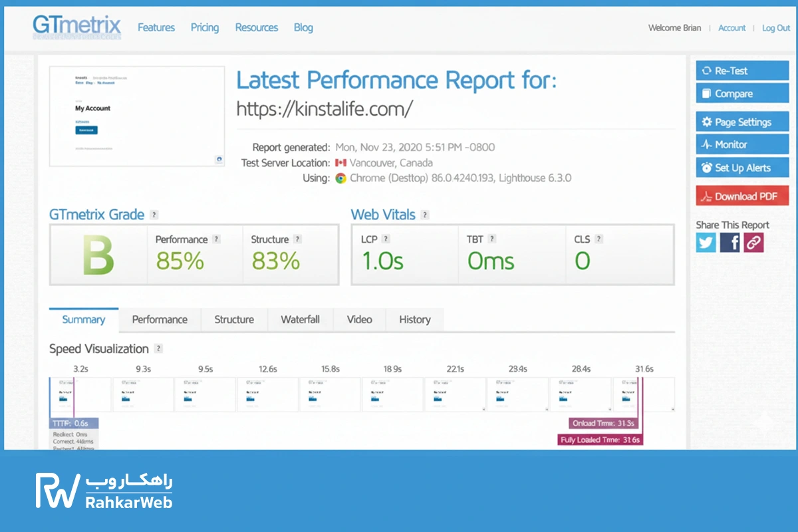
Task: Click Vancouver, Canada server location text
Action: pyautogui.click(x=391, y=163)
